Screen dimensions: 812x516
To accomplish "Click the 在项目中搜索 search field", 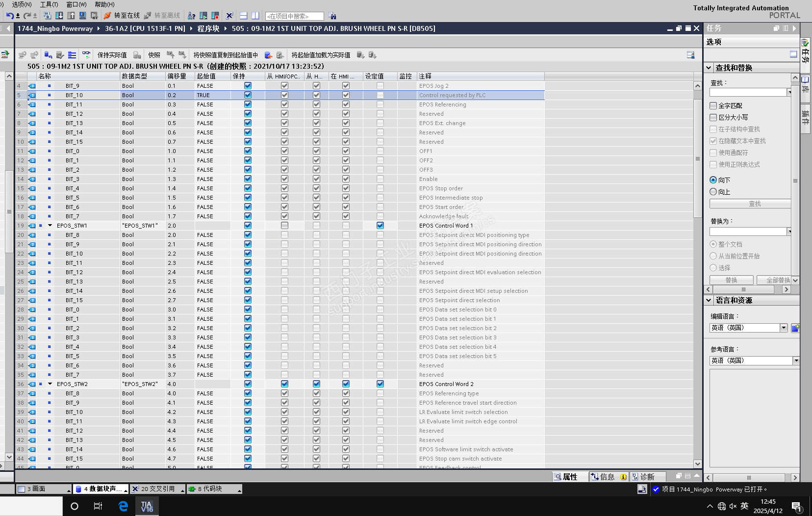I will pyautogui.click(x=294, y=16).
